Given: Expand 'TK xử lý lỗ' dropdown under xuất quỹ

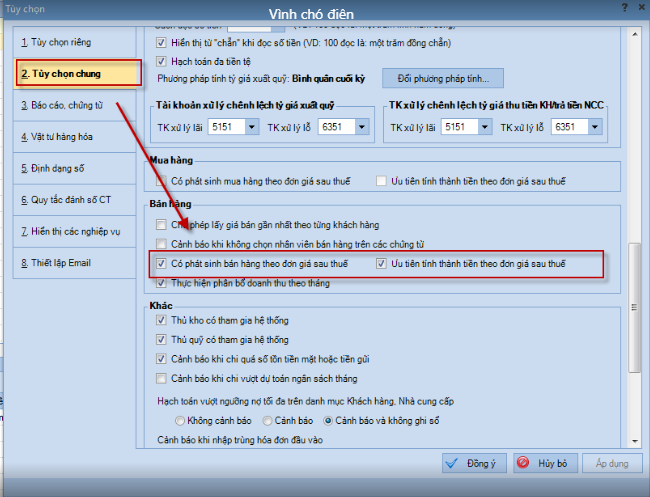Looking at the screenshot, I should [x=362, y=127].
